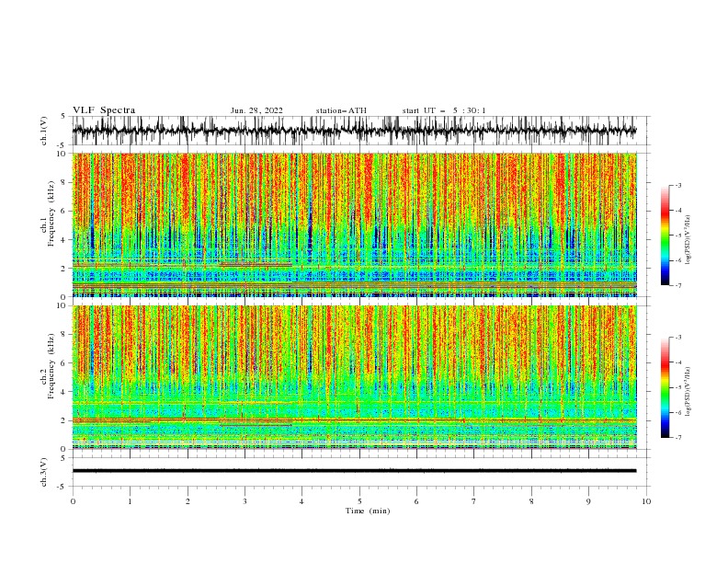728x563 pixels.
Task: Select the "start UT = 5 :30: 1" text
Action: (444, 110)
